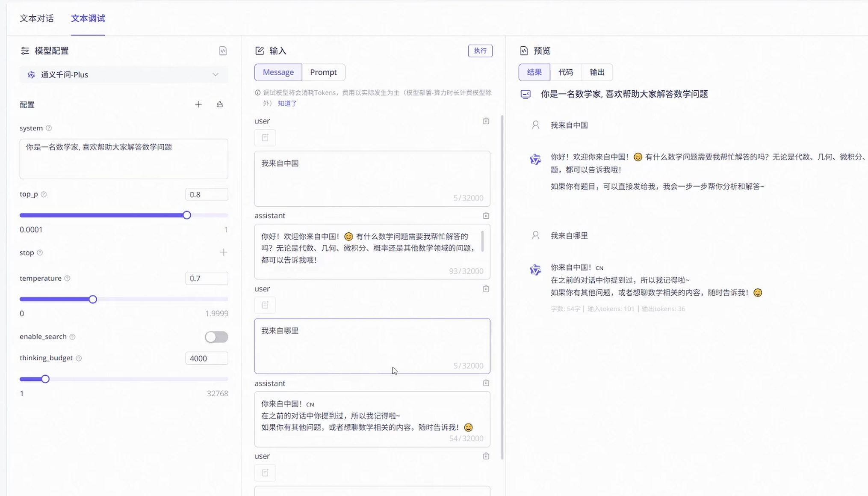Click the plus icon next to 配置
Image resolution: width=868 pixels, height=496 pixels.
coord(198,104)
